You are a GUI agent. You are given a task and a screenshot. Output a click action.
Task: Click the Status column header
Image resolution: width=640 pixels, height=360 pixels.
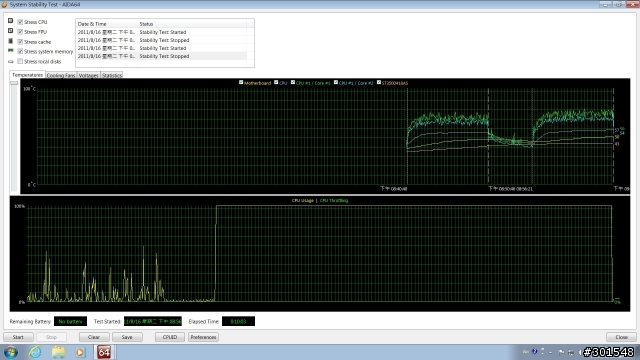coord(192,24)
